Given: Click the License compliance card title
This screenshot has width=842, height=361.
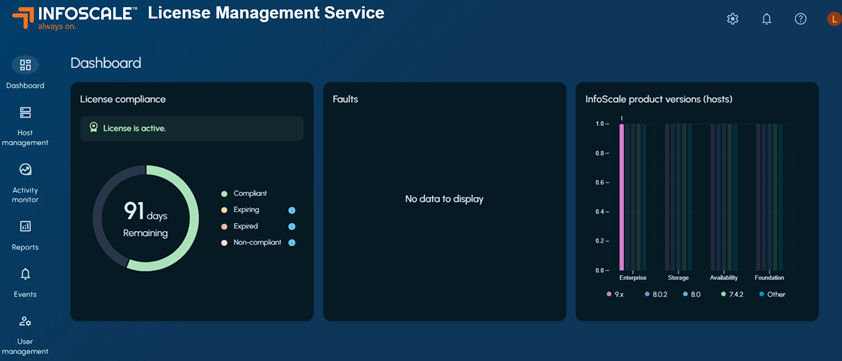Looking at the screenshot, I should point(122,99).
